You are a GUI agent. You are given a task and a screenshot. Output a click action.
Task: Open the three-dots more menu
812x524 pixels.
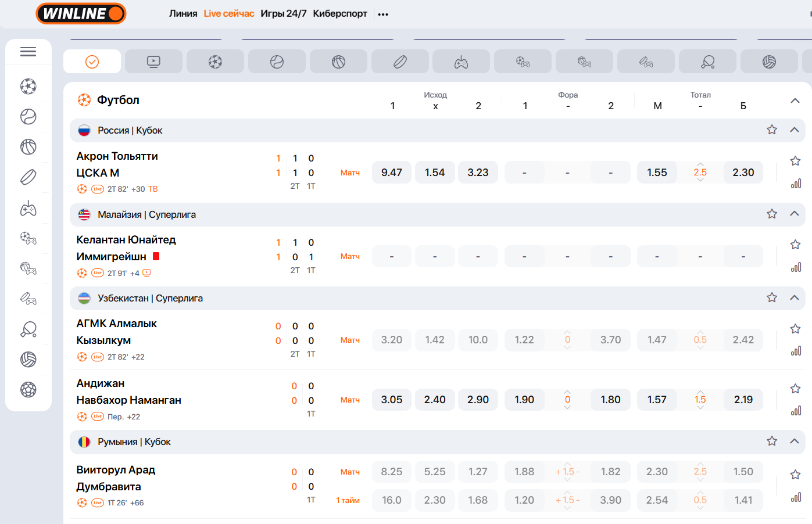pos(383,14)
